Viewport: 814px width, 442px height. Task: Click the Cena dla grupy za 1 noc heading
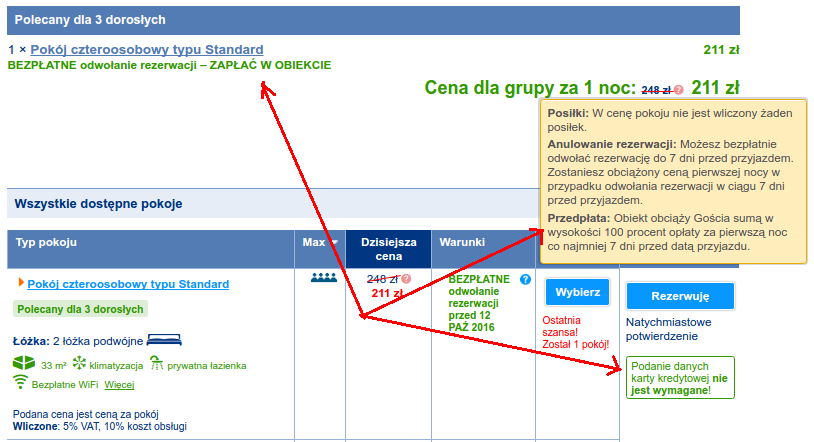530,88
